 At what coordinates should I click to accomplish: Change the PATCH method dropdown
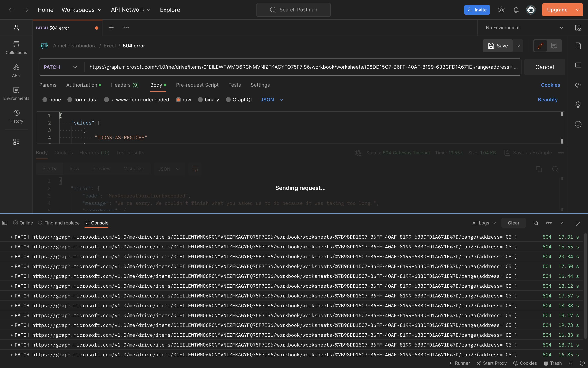coord(60,67)
